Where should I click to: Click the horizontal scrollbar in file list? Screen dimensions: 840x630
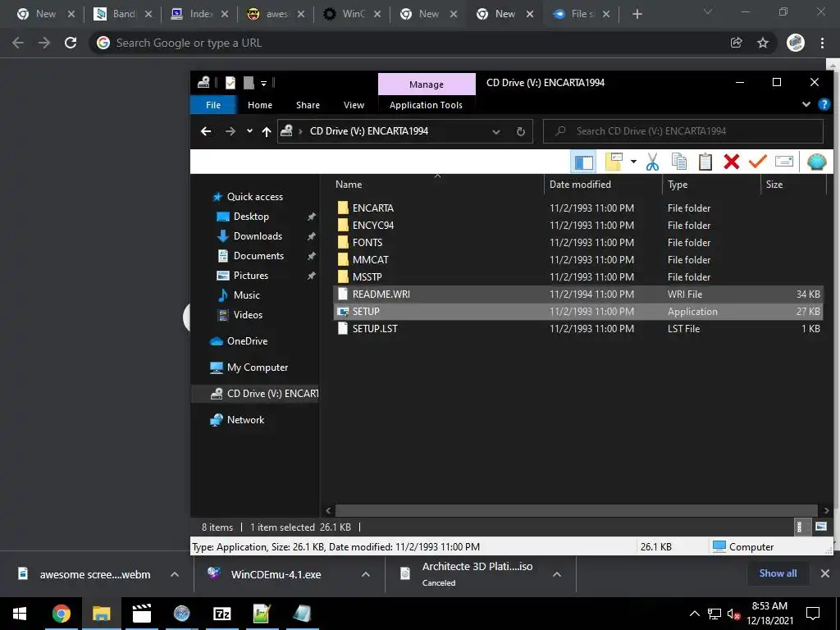577,510
